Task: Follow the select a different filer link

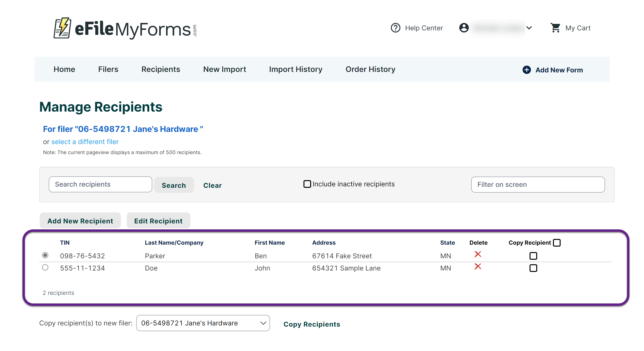Action: (x=85, y=142)
